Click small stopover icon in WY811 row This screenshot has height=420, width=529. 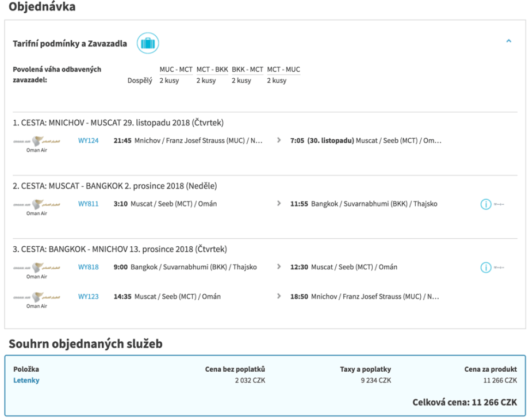(x=499, y=204)
